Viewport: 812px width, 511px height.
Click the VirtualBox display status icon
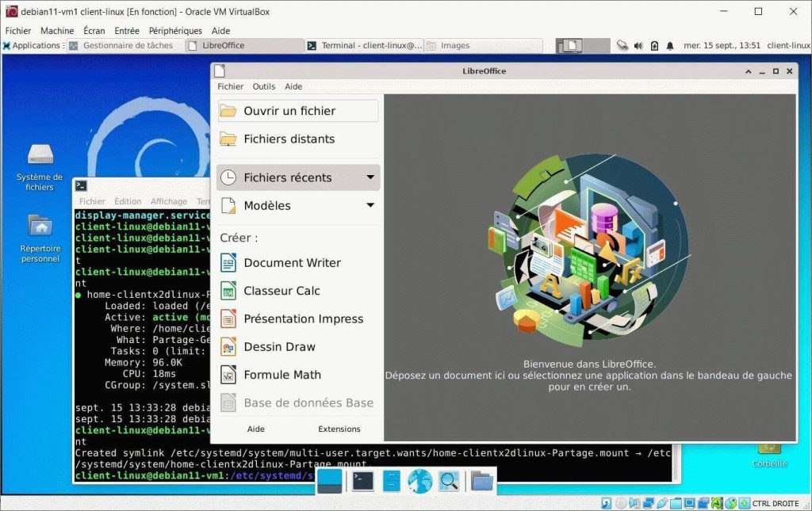pos(689,503)
